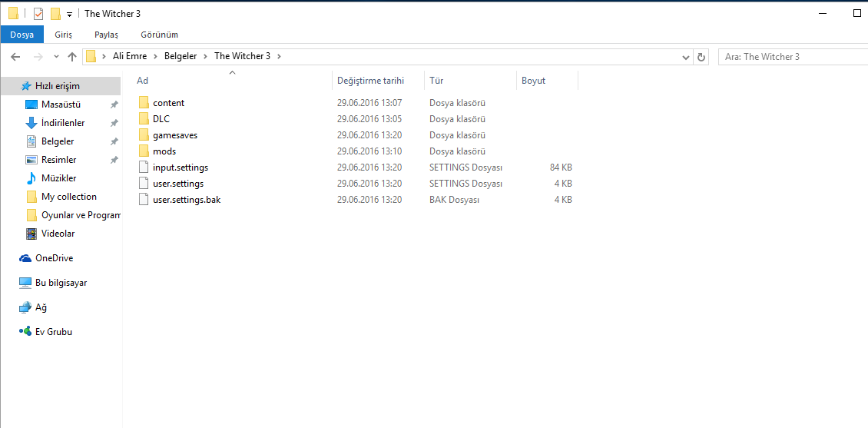
Task: Click the user.settings.bak file name
Action: point(187,199)
